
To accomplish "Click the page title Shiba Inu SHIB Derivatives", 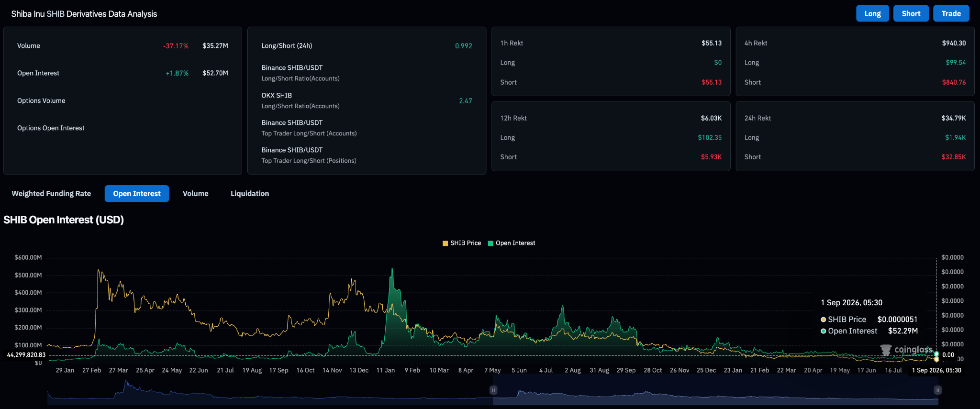I will (84, 14).
